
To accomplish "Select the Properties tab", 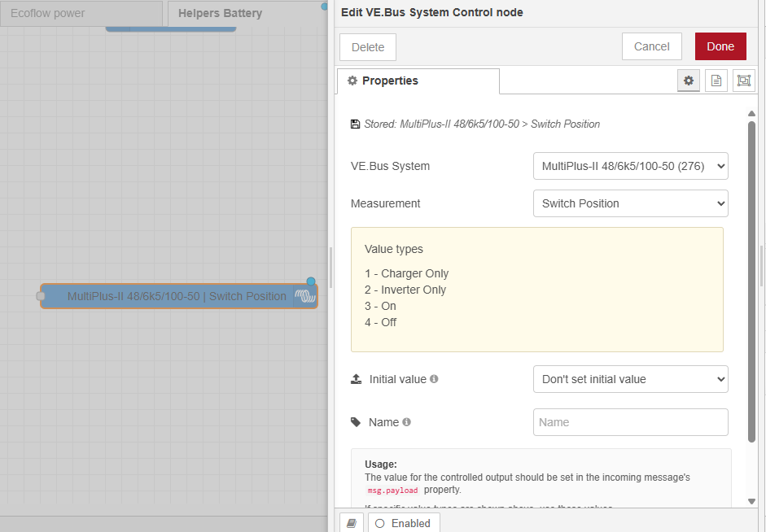I will point(418,81).
